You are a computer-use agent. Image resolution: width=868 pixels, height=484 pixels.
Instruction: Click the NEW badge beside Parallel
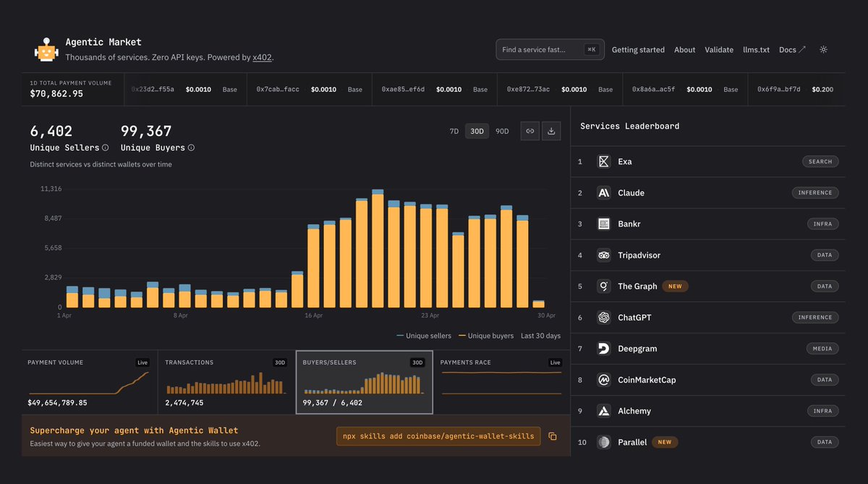[x=665, y=441]
